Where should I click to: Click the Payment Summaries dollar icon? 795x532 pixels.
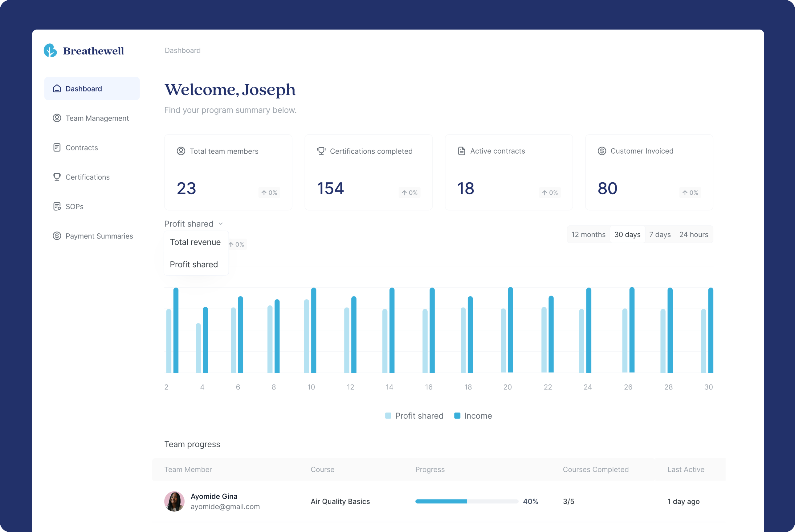57,236
